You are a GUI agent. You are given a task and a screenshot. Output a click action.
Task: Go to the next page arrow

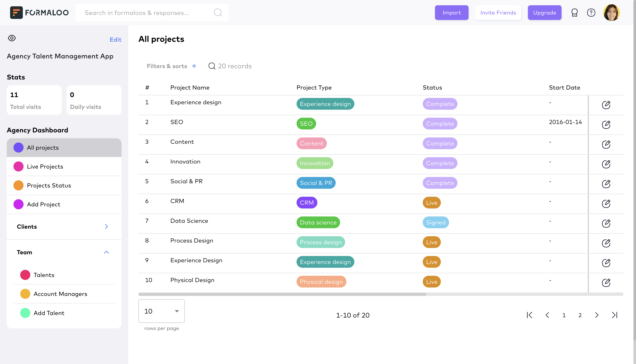pyautogui.click(x=597, y=315)
